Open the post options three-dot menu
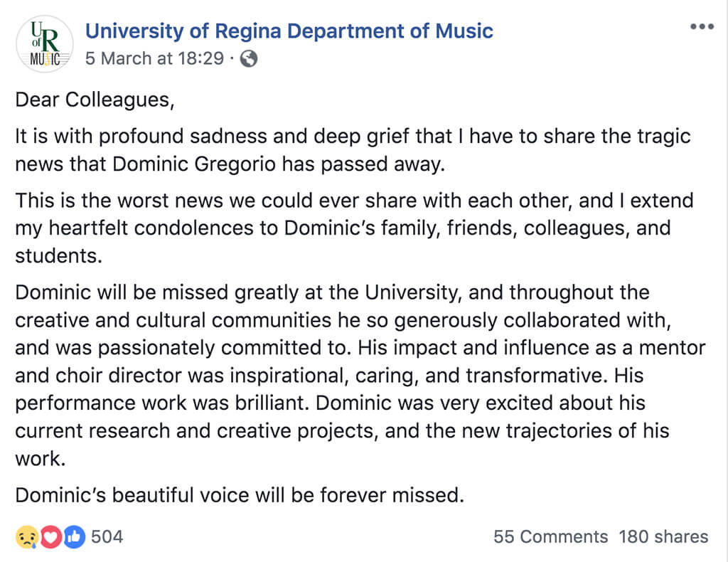This screenshot has width=728, height=562. [x=701, y=27]
